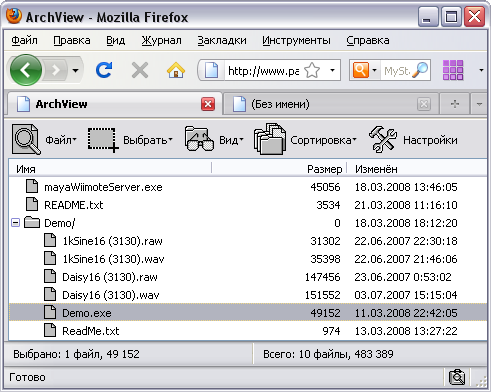Screen dimensions: 491x392
Task: Click the size value 147456
Action: [x=322, y=277]
